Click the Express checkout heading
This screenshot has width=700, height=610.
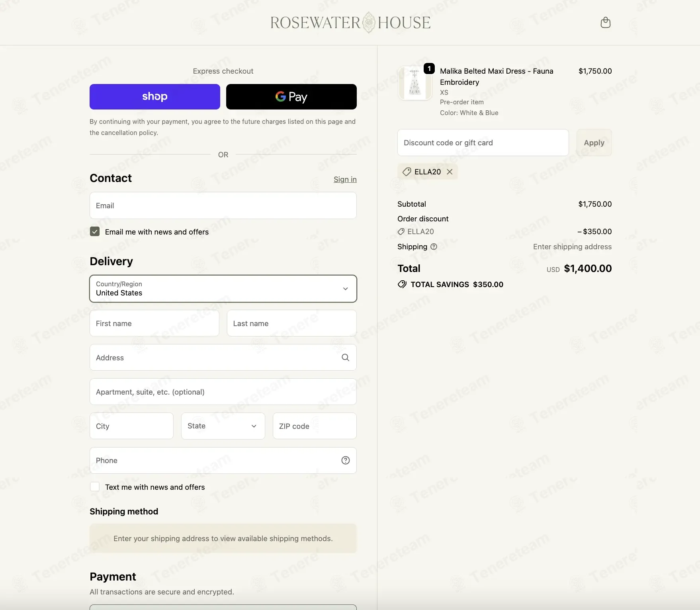(x=223, y=71)
